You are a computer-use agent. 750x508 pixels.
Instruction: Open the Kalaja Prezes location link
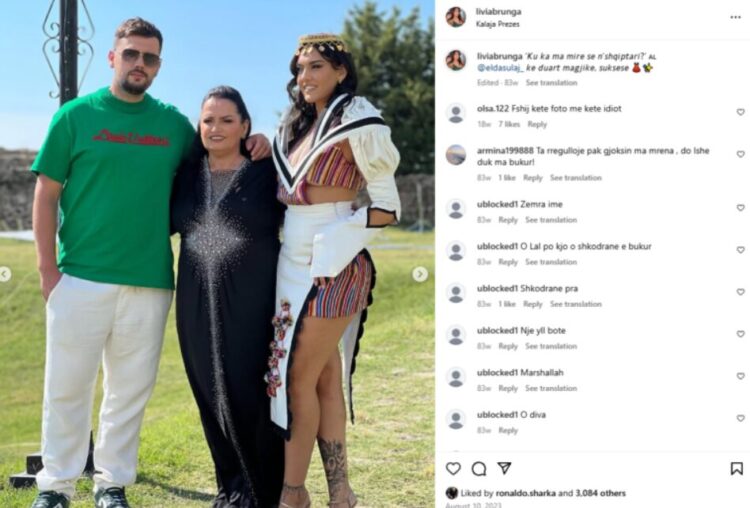click(x=497, y=24)
